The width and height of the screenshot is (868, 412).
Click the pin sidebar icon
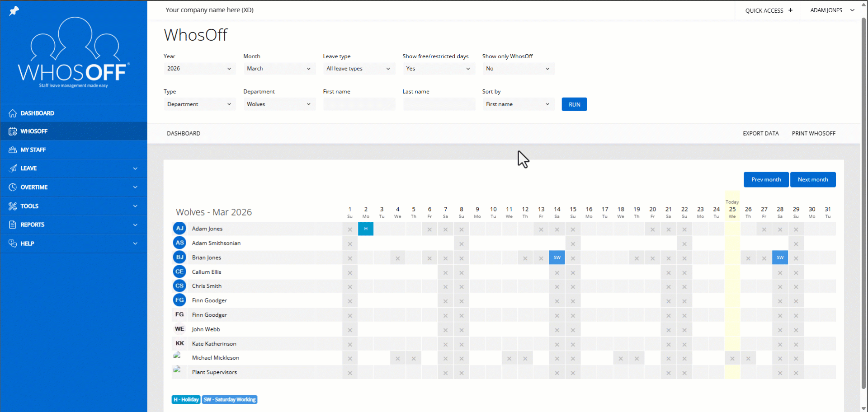point(14,10)
